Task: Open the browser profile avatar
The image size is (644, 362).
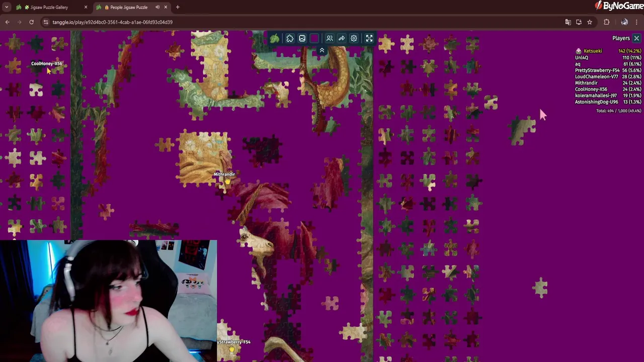Action: pyautogui.click(x=624, y=22)
